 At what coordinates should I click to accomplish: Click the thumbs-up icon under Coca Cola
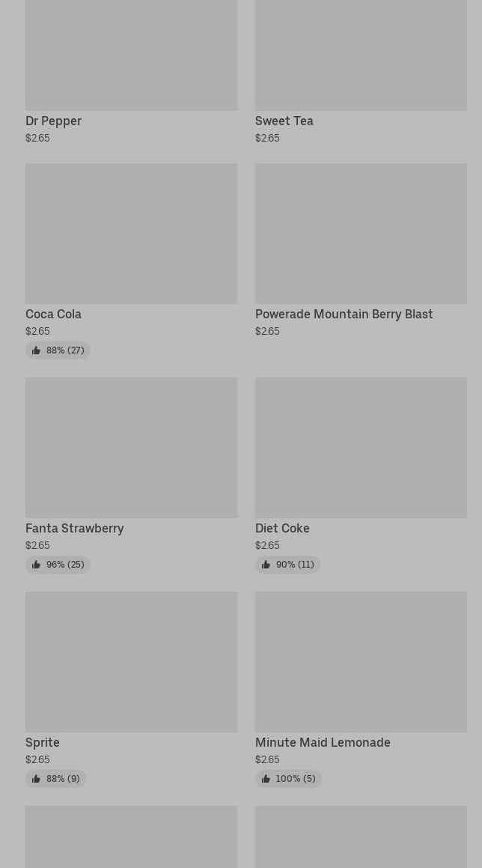point(37,350)
